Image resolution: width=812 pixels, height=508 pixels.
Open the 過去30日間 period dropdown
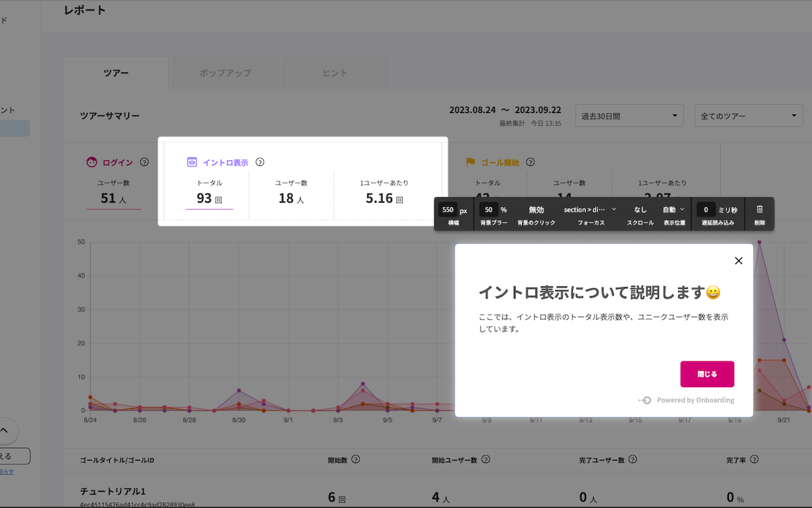pos(629,115)
